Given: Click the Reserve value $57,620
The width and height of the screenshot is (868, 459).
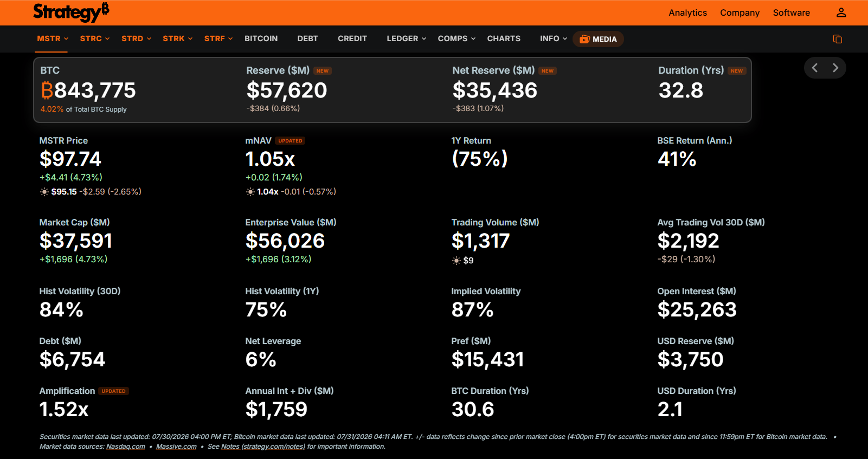Looking at the screenshot, I should (x=287, y=90).
